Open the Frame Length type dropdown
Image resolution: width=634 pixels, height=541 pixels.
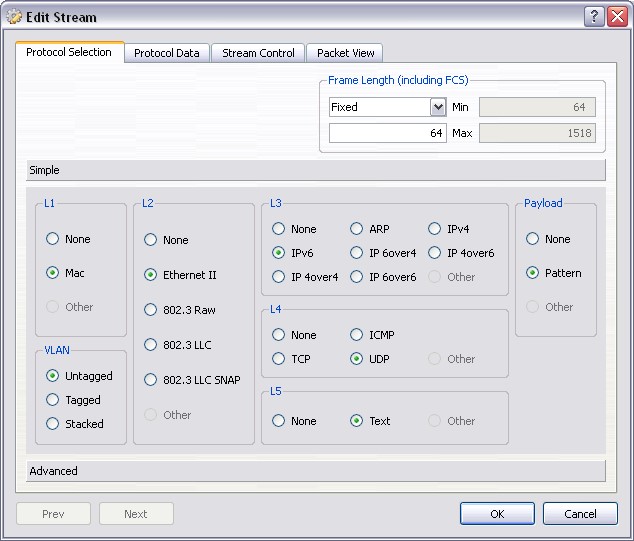[x=437, y=107]
